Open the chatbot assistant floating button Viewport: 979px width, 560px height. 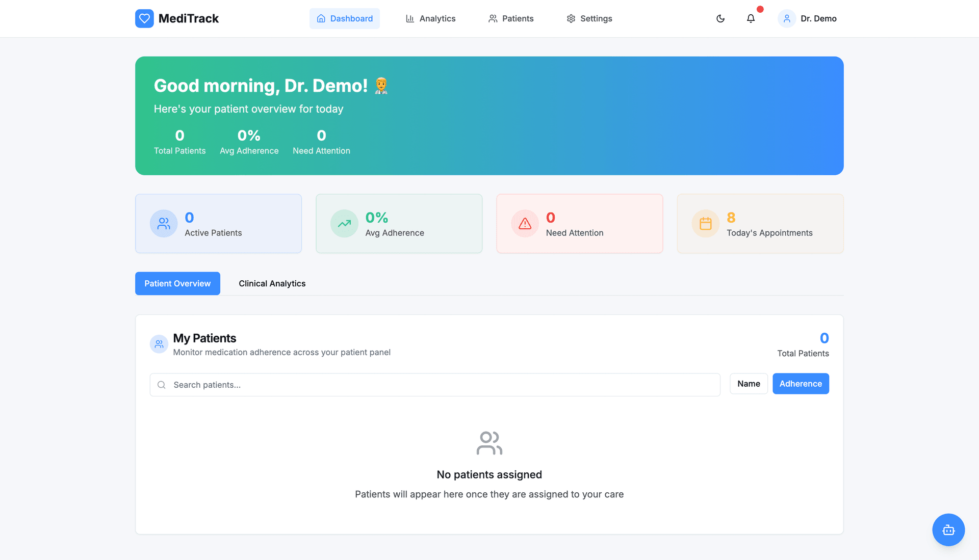948,530
